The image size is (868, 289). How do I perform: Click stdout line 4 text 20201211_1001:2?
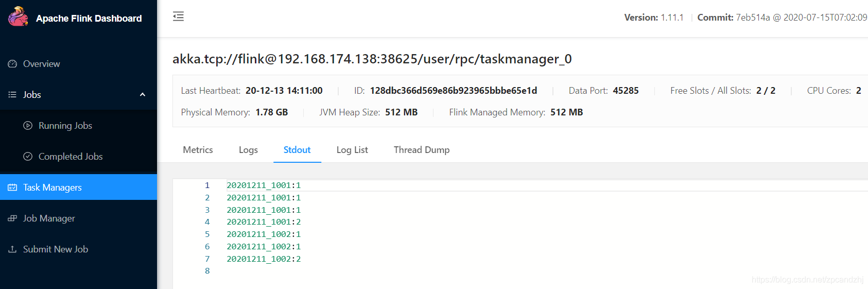pyautogui.click(x=264, y=222)
